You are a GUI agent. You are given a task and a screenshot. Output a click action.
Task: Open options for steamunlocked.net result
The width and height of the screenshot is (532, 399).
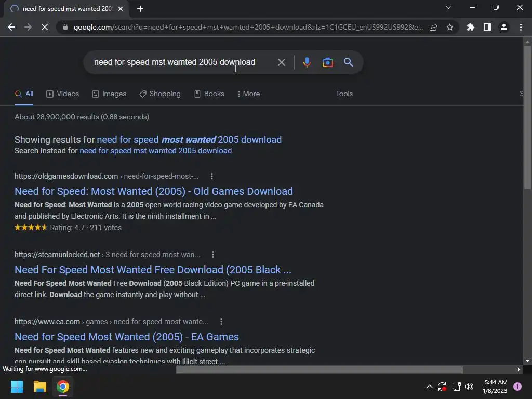pyautogui.click(x=212, y=255)
